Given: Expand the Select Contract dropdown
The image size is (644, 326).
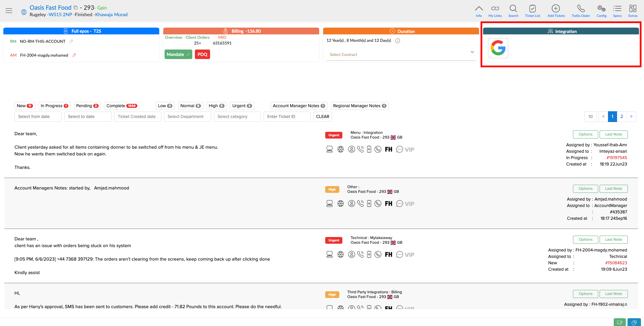Looking at the screenshot, I should (x=401, y=54).
